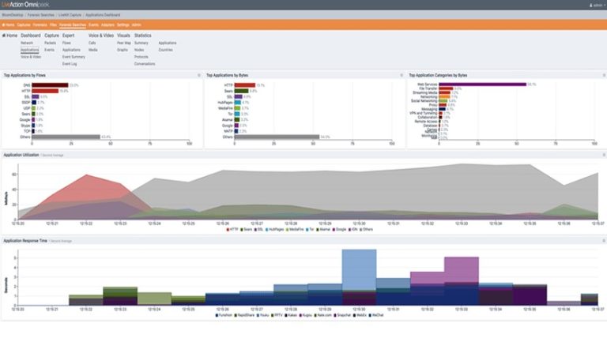Open the Top Applications by Flows panel options icon
Image resolution: width=607 pixels, height=364 pixels.
[x=198, y=75]
